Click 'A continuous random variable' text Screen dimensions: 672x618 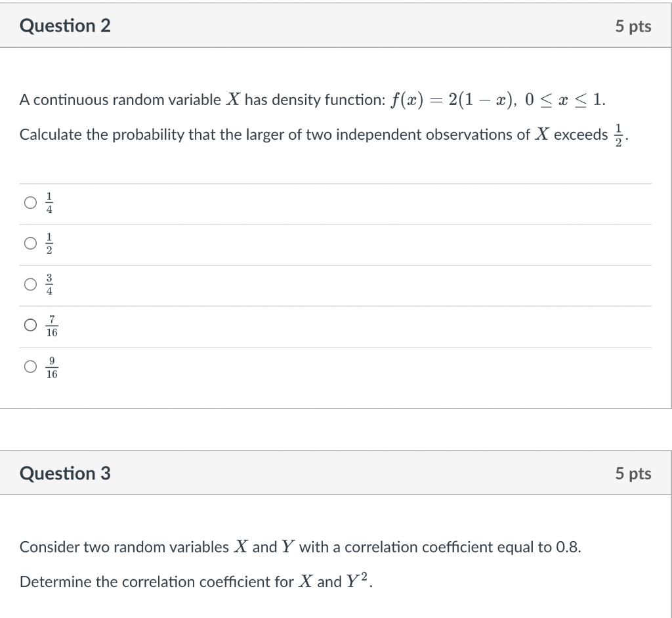[120, 100]
